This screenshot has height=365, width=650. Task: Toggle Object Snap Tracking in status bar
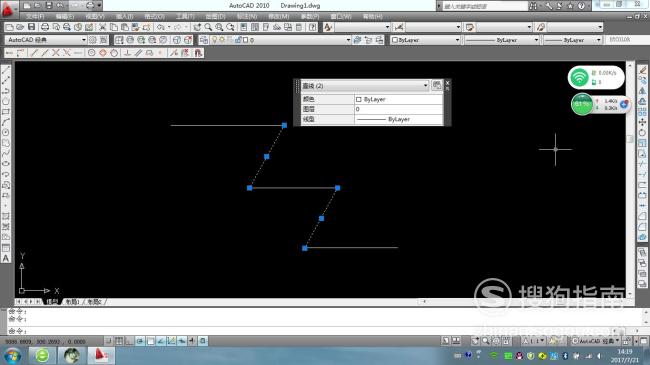[x=161, y=341]
